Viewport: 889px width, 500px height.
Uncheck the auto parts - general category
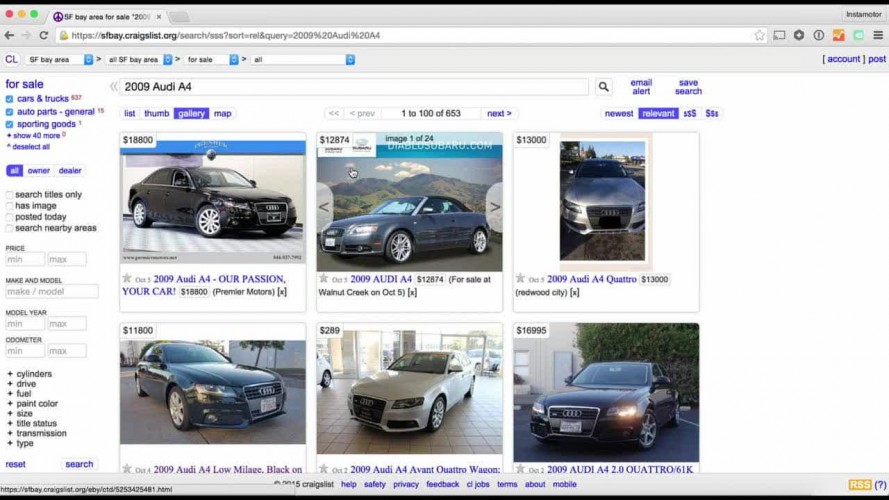pos(9,112)
